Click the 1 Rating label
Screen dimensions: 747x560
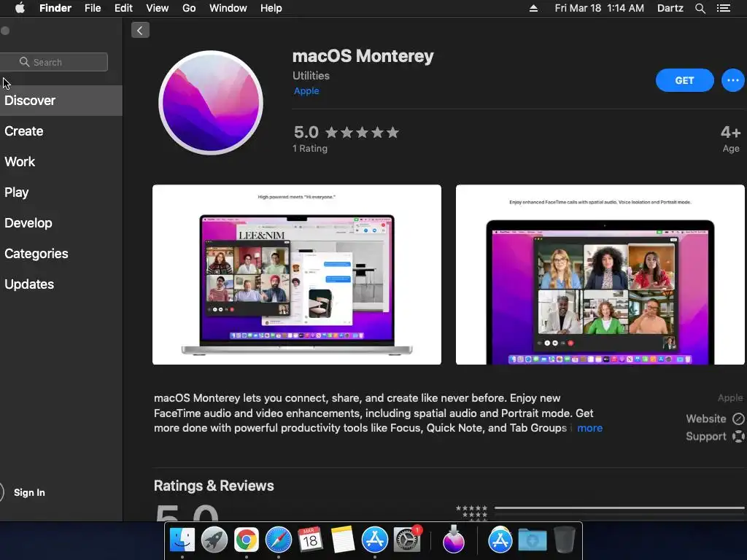tap(309, 149)
